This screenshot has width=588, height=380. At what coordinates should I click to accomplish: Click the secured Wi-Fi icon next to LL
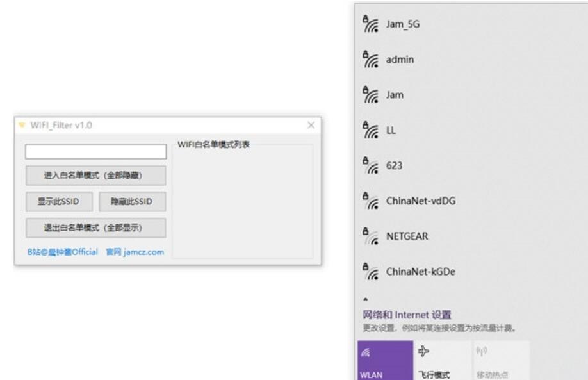369,129
